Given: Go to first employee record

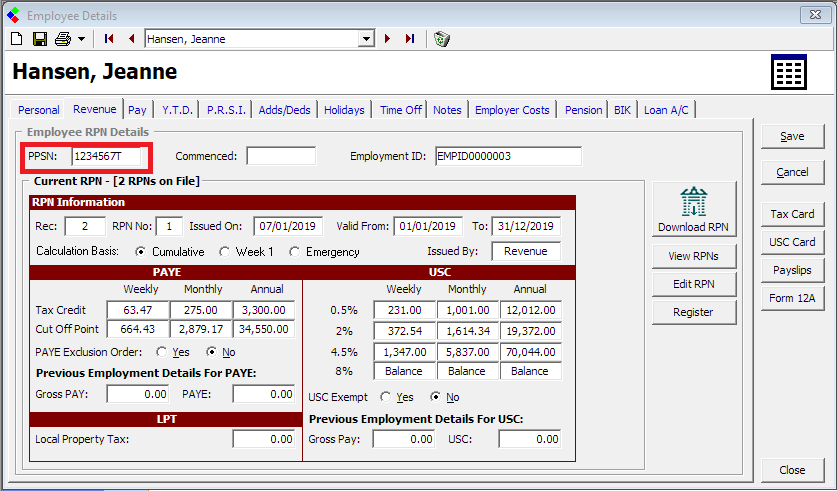Looking at the screenshot, I should tap(109, 39).
